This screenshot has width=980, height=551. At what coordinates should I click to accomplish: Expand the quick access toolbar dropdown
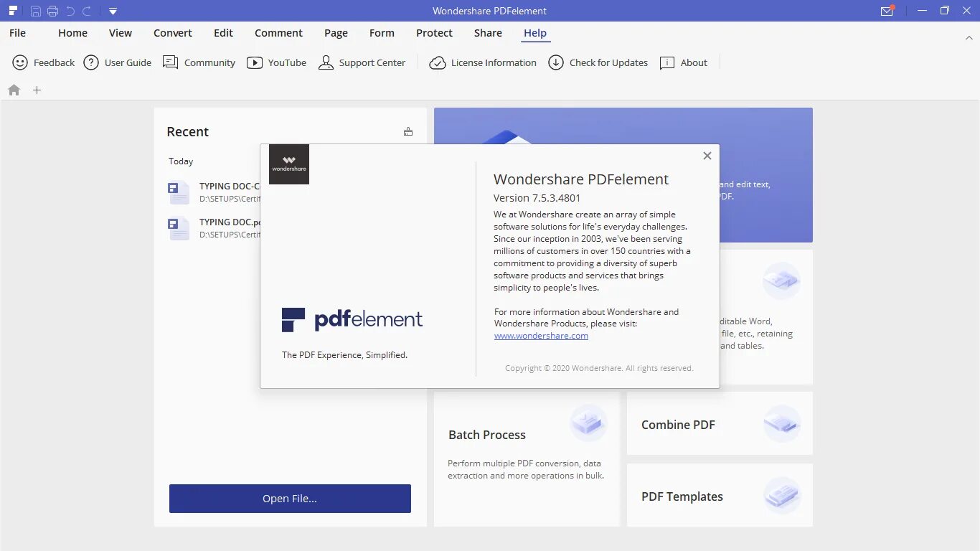coord(113,11)
